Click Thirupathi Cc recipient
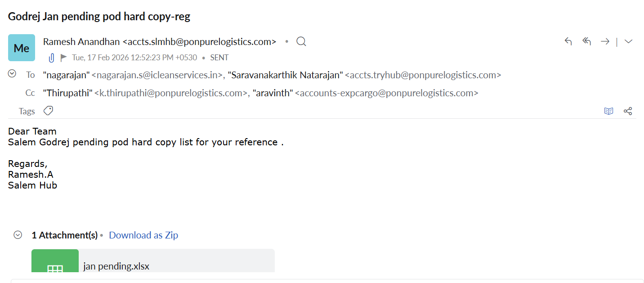 (x=67, y=93)
